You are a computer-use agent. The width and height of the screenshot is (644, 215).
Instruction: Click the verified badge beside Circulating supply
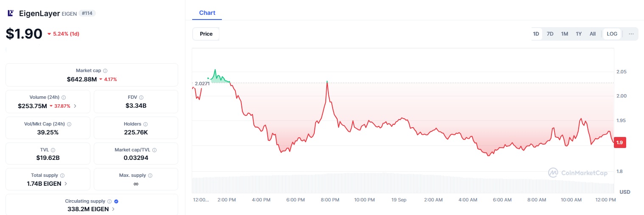pyautogui.click(x=116, y=201)
